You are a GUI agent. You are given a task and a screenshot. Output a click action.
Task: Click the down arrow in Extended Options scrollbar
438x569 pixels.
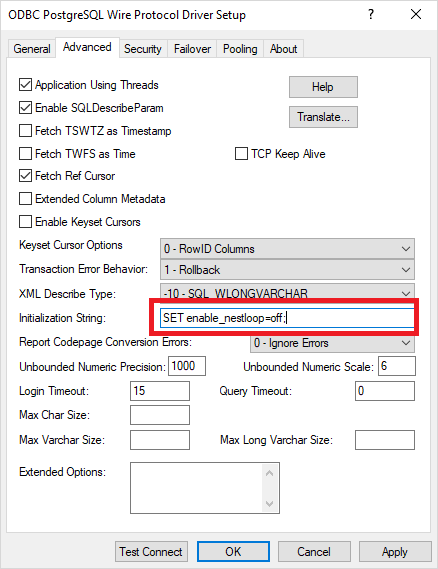click(269, 503)
